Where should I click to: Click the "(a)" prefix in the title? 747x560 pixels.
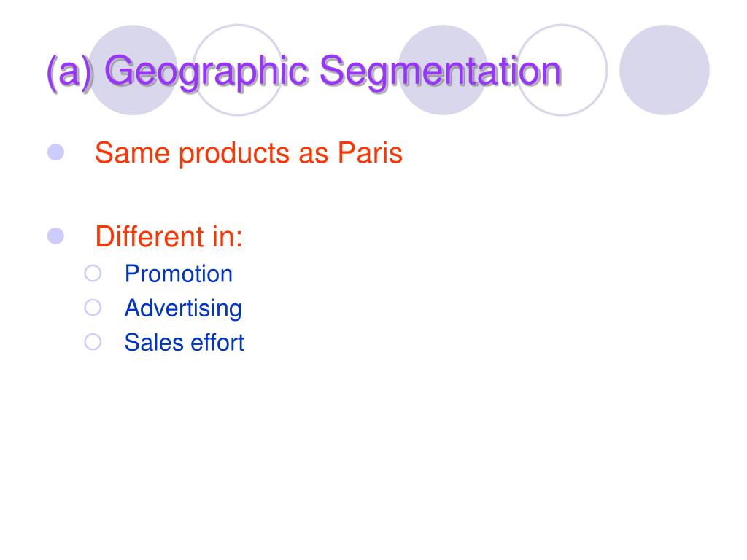pyautogui.click(x=71, y=71)
